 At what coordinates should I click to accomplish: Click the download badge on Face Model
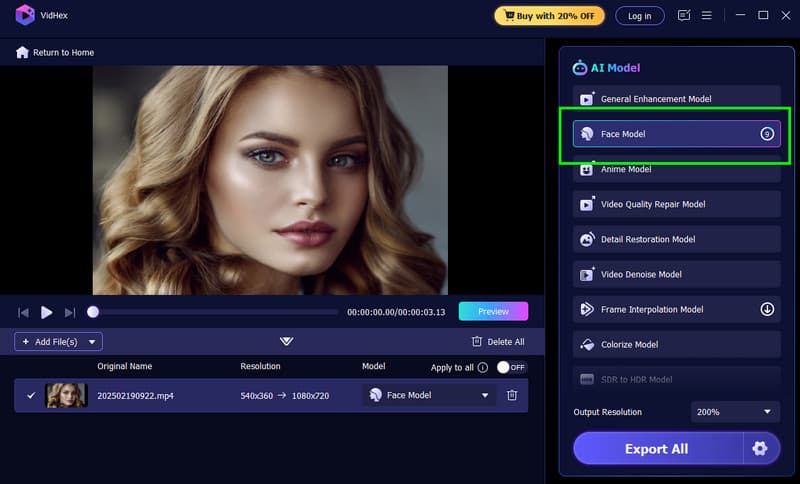tap(767, 134)
